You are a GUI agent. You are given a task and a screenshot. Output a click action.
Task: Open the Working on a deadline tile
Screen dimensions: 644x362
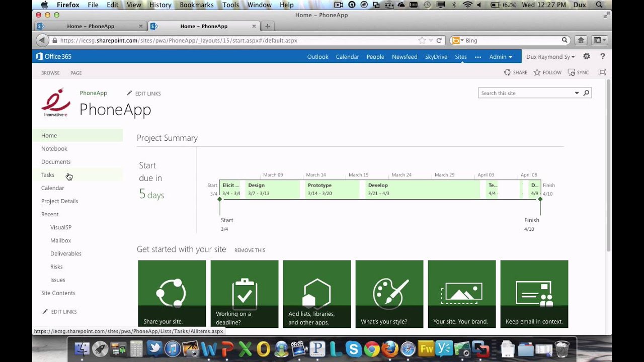coord(245,294)
